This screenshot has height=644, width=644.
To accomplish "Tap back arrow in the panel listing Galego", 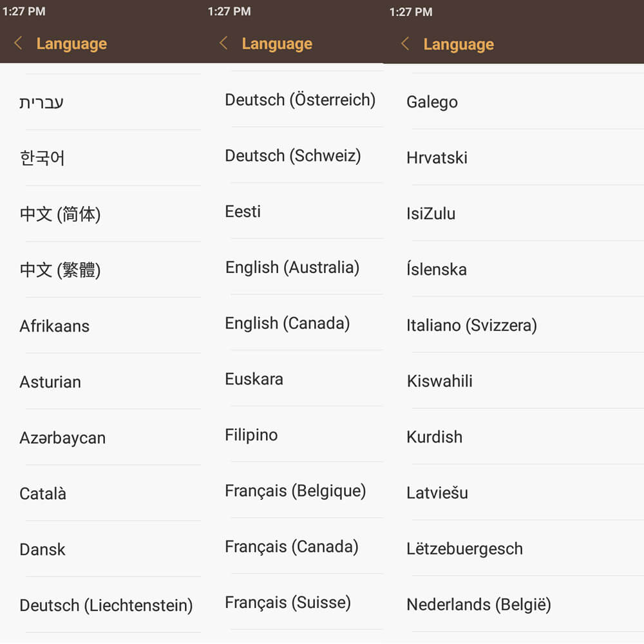I will 405,44.
